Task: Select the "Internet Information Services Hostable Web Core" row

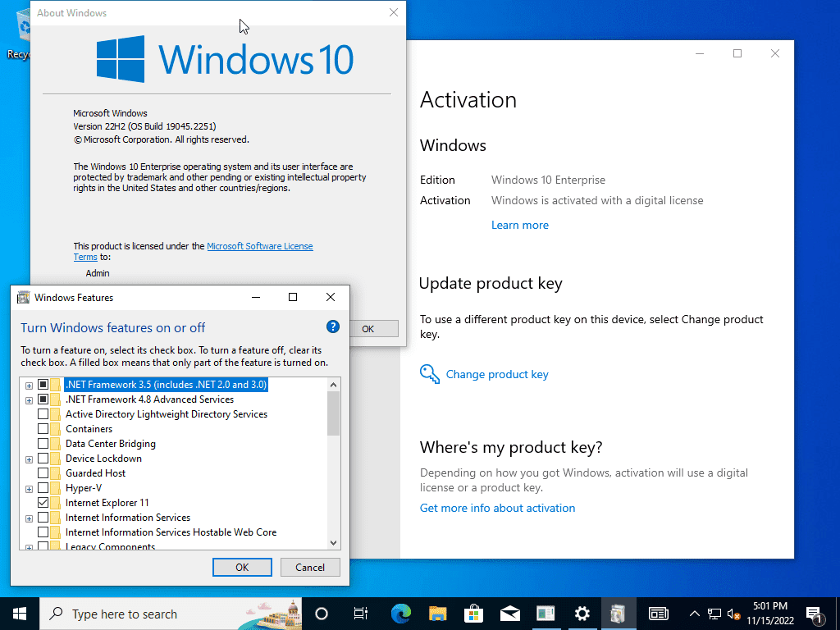Action: coord(171,532)
